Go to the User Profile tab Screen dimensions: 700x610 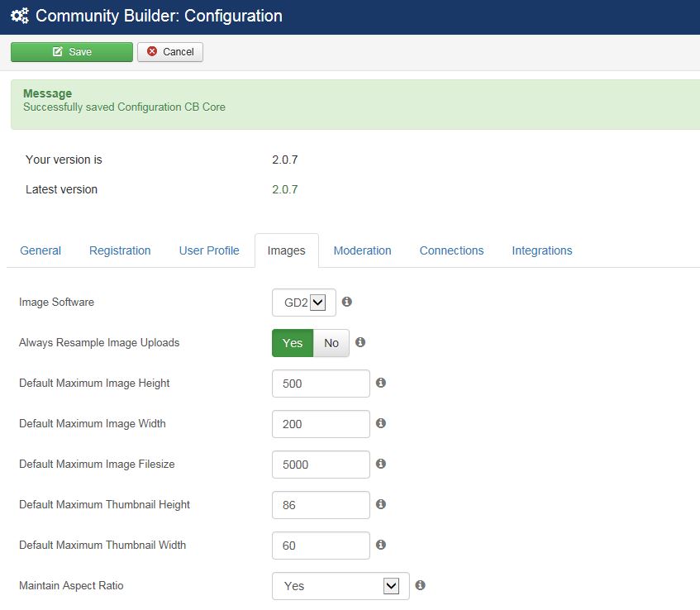click(x=209, y=250)
